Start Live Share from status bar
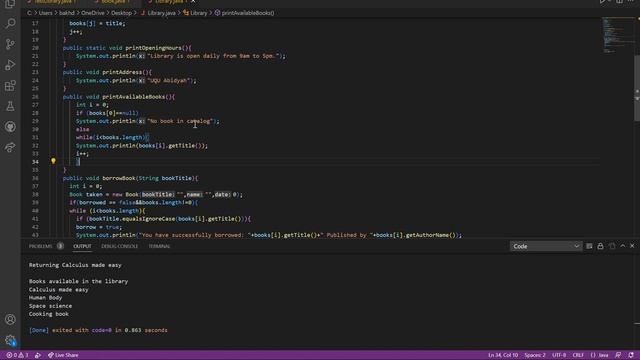Viewport: 640px width, 360px height. (x=63, y=355)
